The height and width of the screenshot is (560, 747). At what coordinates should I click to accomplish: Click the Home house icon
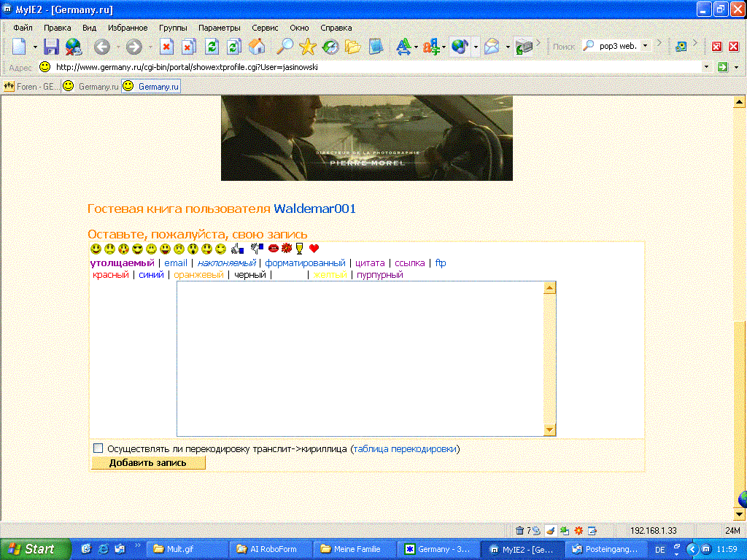pyautogui.click(x=257, y=46)
